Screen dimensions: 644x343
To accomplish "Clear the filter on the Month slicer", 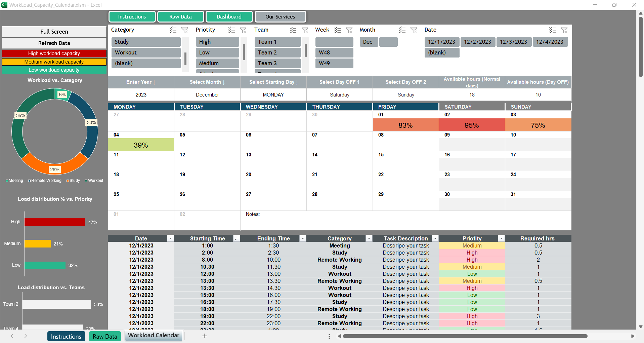I will (x=414, y=30).
